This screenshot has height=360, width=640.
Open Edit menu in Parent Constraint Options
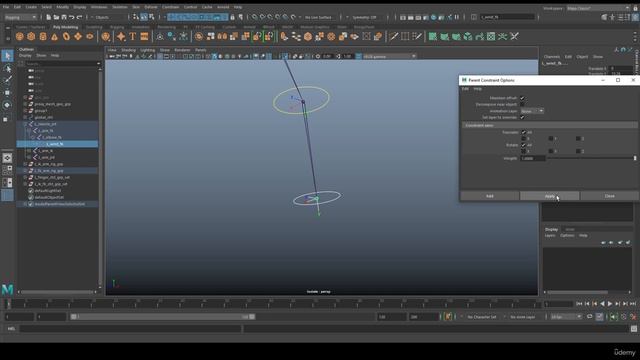click(x=465, y=89)
